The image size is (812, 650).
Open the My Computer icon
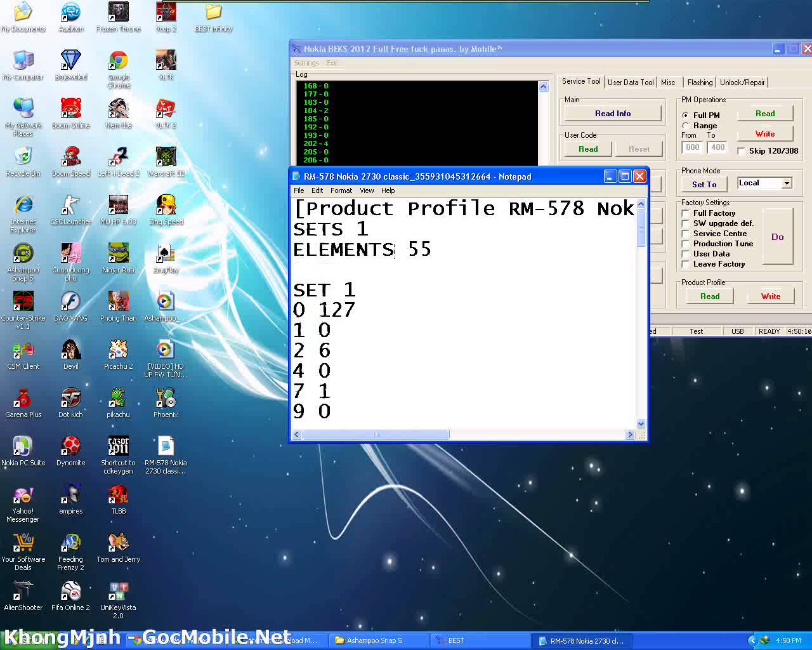pyautogui.click(x=23, y=65)
